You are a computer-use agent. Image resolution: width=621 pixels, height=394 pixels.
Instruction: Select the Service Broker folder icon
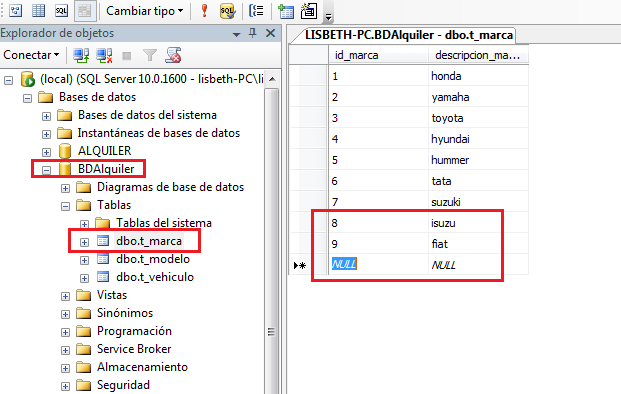(x=84, y=349)
